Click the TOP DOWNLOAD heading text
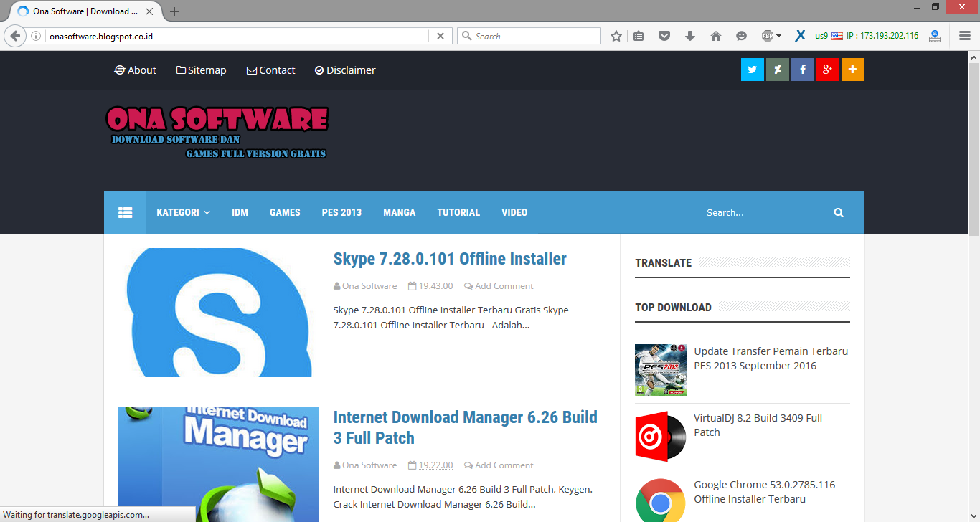980x522 pixels. (x=673, y=307)
